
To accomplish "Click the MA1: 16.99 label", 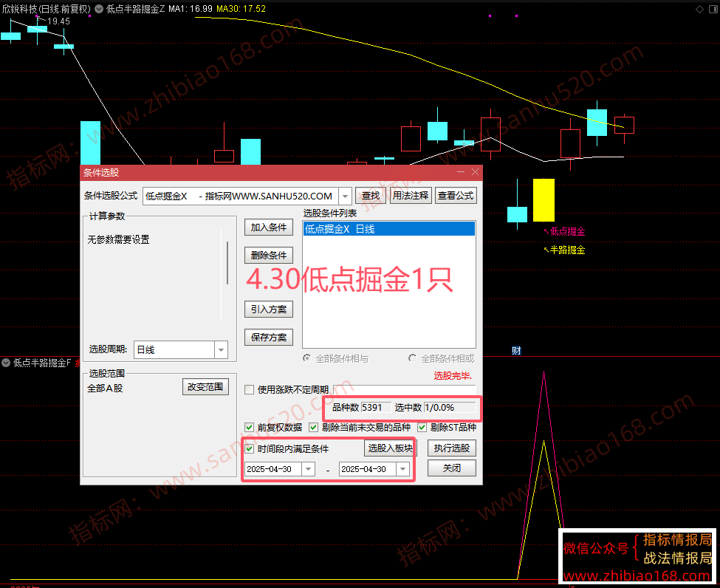I will click(191, 9).
